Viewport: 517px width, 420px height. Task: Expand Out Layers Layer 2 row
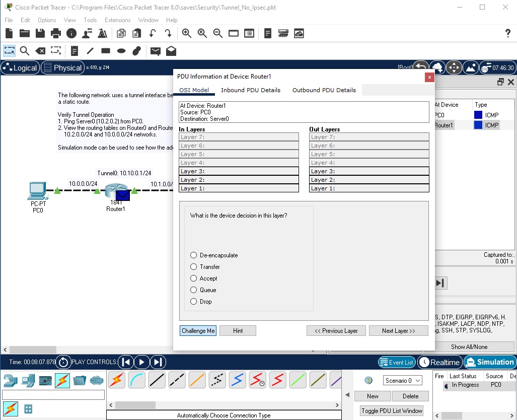point(369,180)
